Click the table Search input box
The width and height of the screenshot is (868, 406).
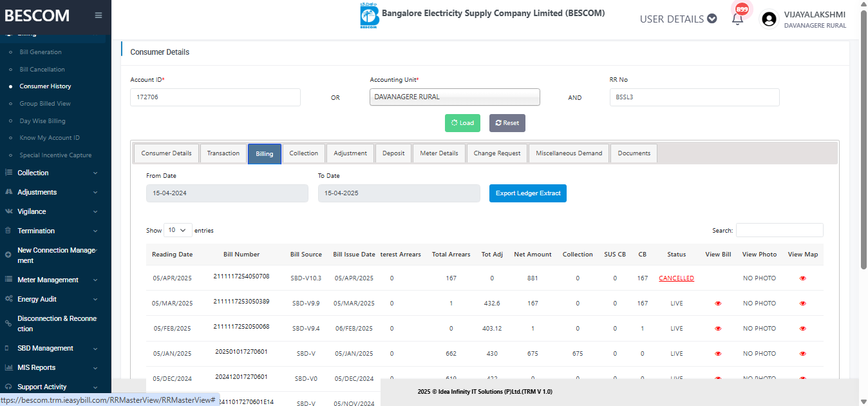[x=779, y=230]
